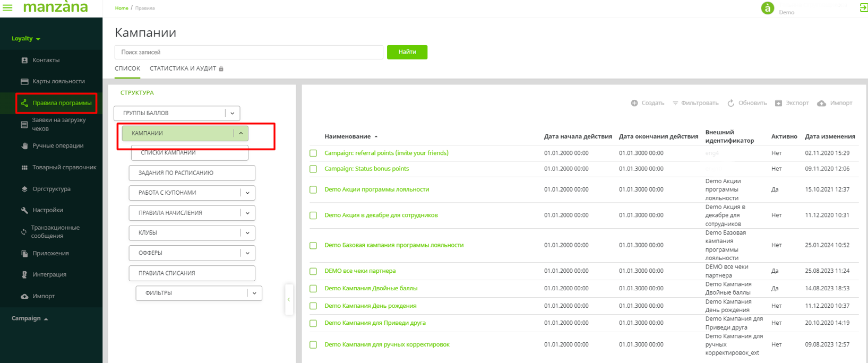Open Контакты from the sidebar
This screenshot has height=363, width=868.
click(x=46, y=60)
